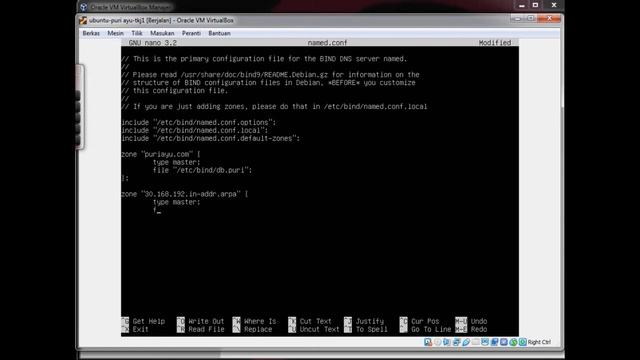640x360 pixels.
Task: Click the USB devices indicator icon
Action: click(466, 342)
